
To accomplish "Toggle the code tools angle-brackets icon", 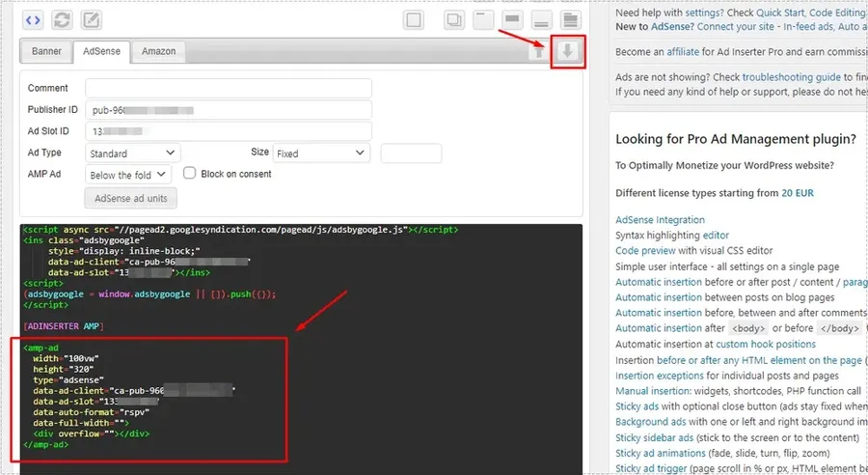I will pos(33,20).
